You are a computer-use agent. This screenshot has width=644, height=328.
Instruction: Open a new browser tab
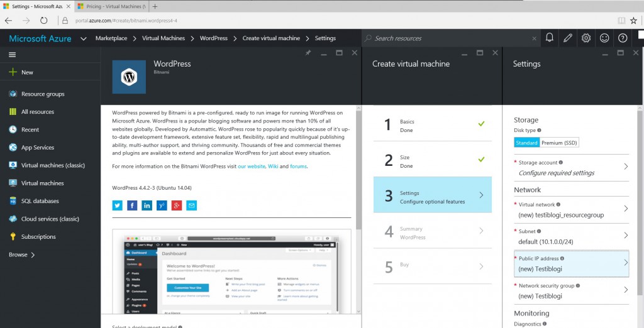tap(155, 6)
